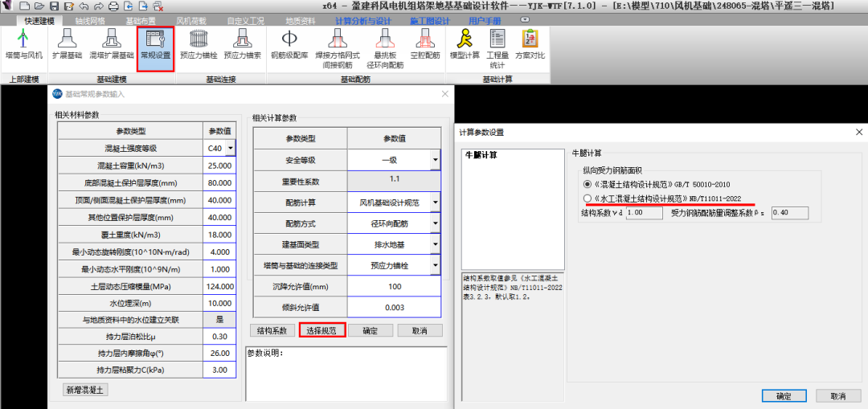Edit 倾斜允许值 value 0.003

pos(394,307)
